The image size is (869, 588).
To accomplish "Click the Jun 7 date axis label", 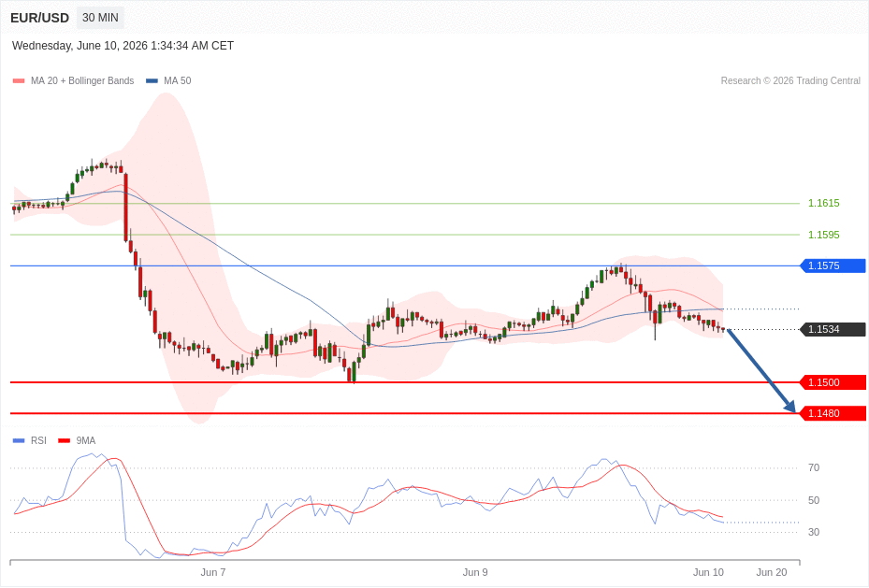I will 213,572.
